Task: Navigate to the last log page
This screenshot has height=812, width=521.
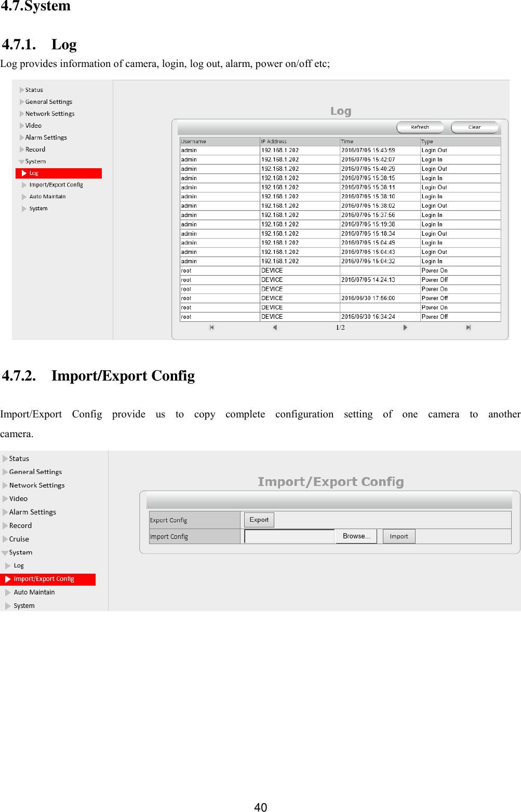Action: point(468,328)
